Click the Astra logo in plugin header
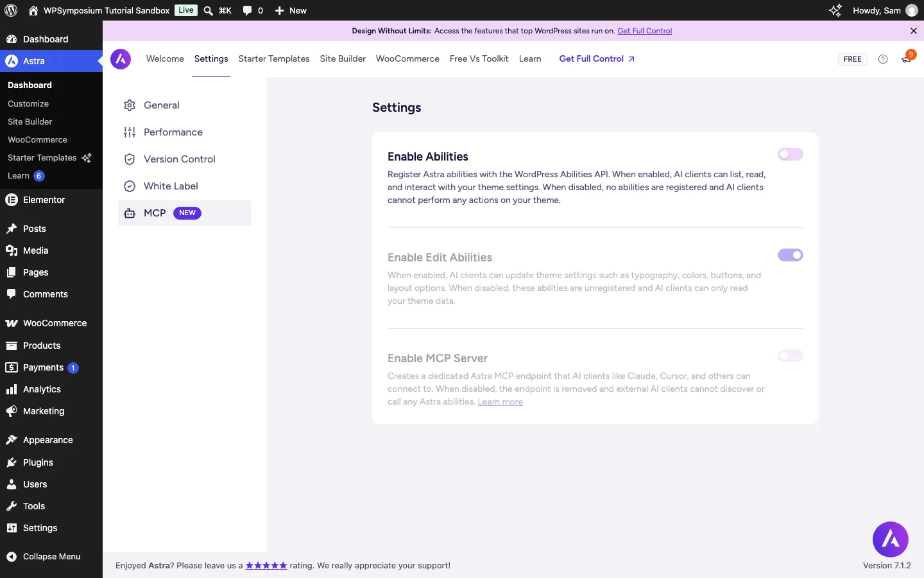 click(x=121, y=59)
